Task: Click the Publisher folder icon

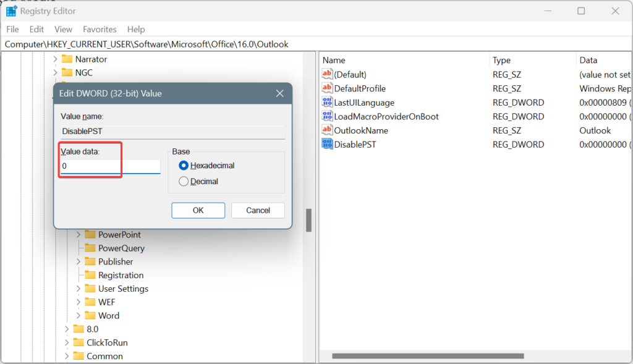Action: 90,261
